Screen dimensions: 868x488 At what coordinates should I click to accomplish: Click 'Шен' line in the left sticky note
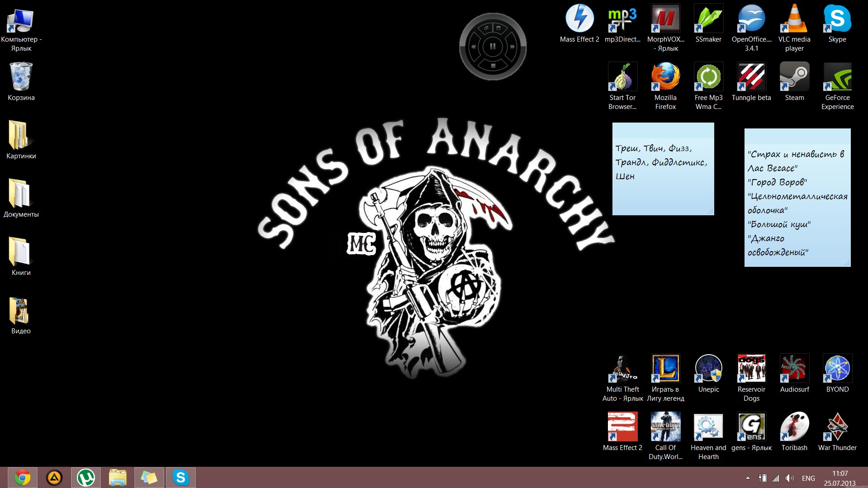point(625,176)
